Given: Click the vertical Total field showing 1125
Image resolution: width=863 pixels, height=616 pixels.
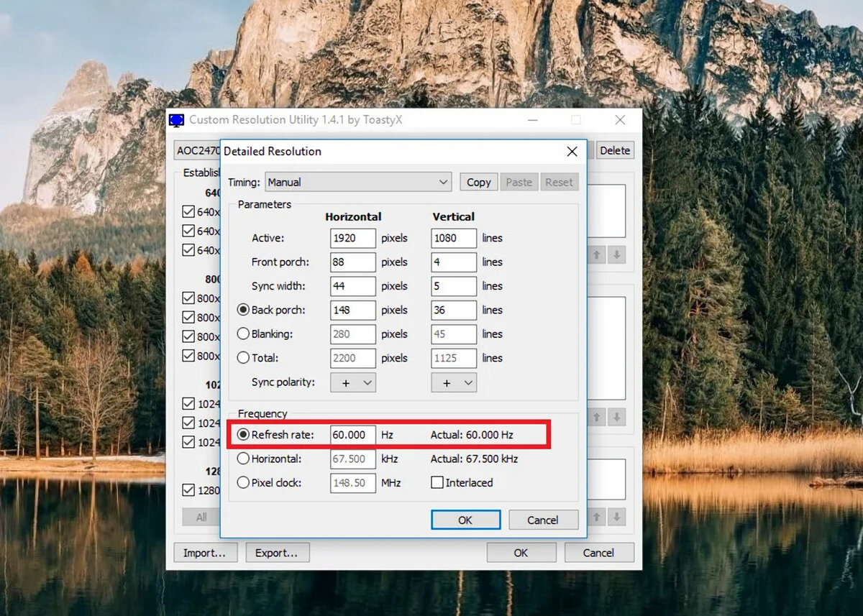Looking at the screenshot, I should coord(454,358).
